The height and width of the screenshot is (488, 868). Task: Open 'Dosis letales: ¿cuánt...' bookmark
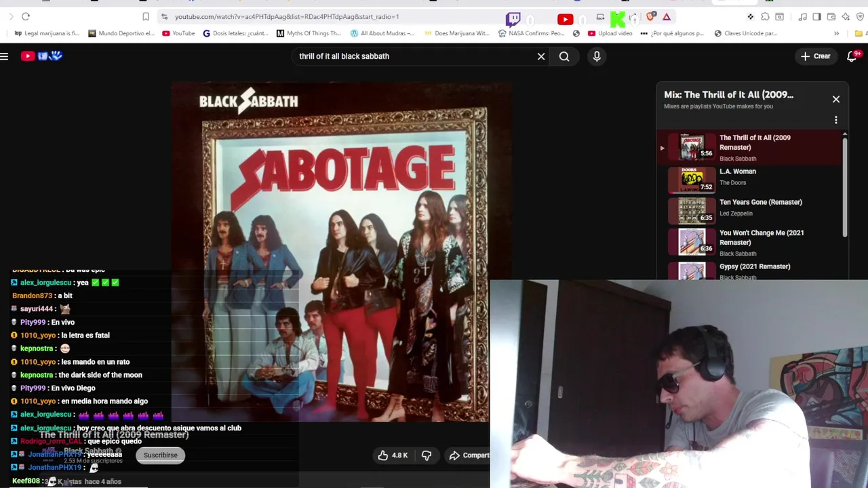[x=235, y=33]
